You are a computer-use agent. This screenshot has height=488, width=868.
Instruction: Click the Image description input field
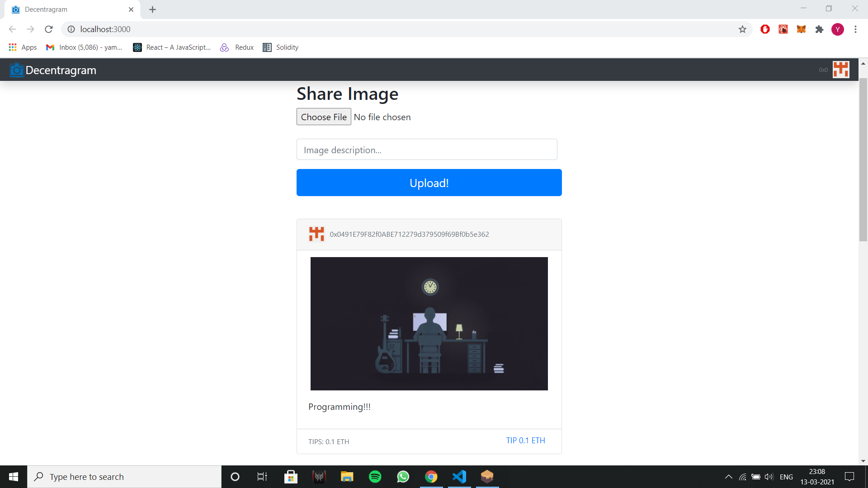tap(427, 150)
